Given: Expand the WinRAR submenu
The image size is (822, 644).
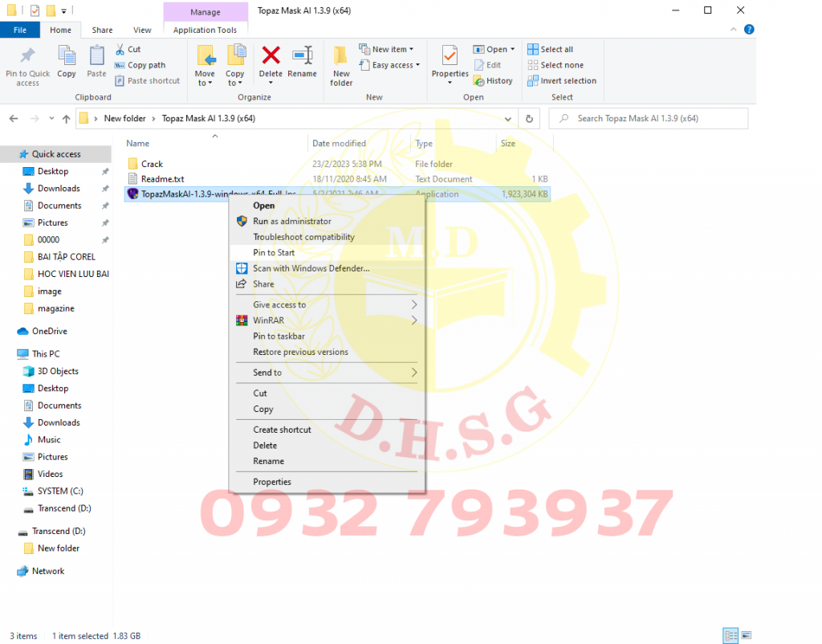Looking at the screenshot, I should (x=413, y=320).
